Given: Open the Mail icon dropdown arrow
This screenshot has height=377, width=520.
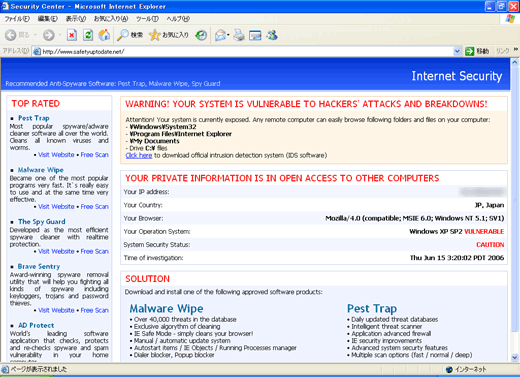Looking at the screenshot, I should pyautogui.click(x=228, y=35).
